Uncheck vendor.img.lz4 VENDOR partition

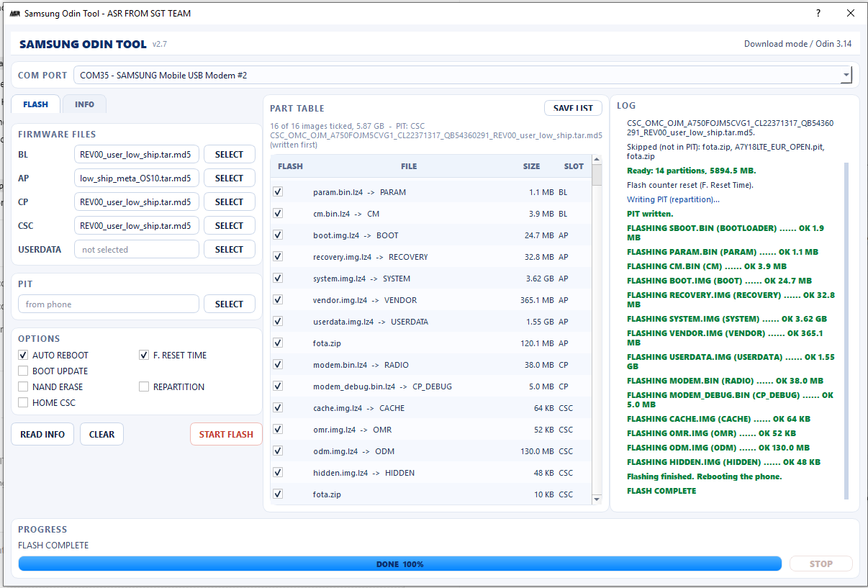pos(278,300)
